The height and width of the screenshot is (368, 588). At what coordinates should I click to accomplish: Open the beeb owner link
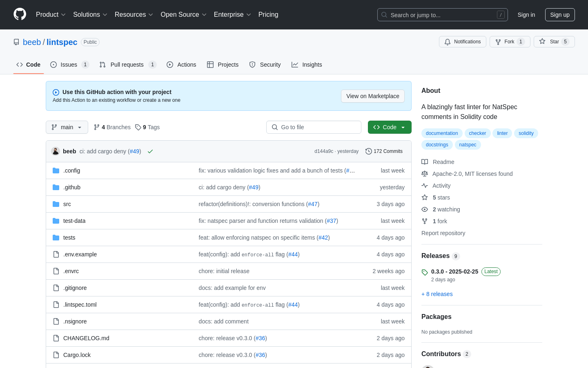pos(32,42)
